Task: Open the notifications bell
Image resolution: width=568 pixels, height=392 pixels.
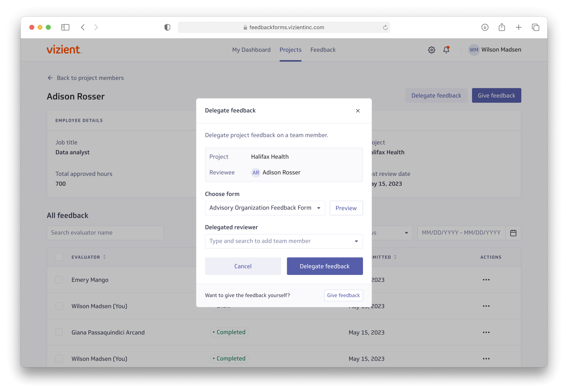Action: tap(446, 50)
